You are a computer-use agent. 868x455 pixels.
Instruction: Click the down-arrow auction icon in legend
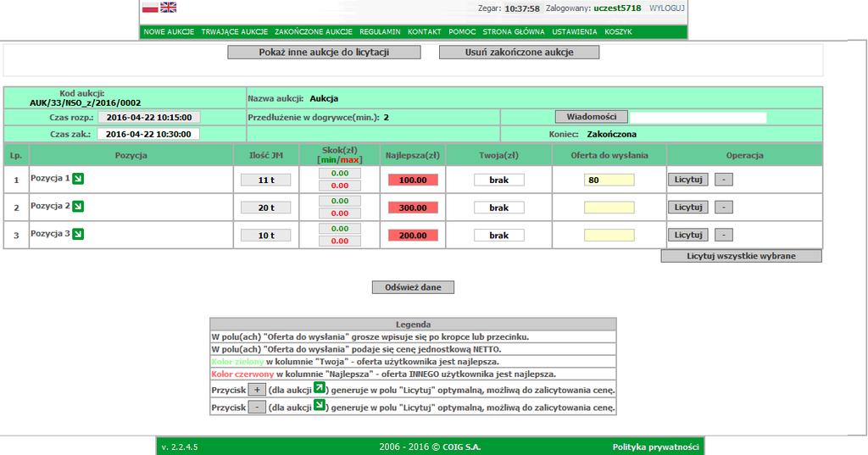320,405
